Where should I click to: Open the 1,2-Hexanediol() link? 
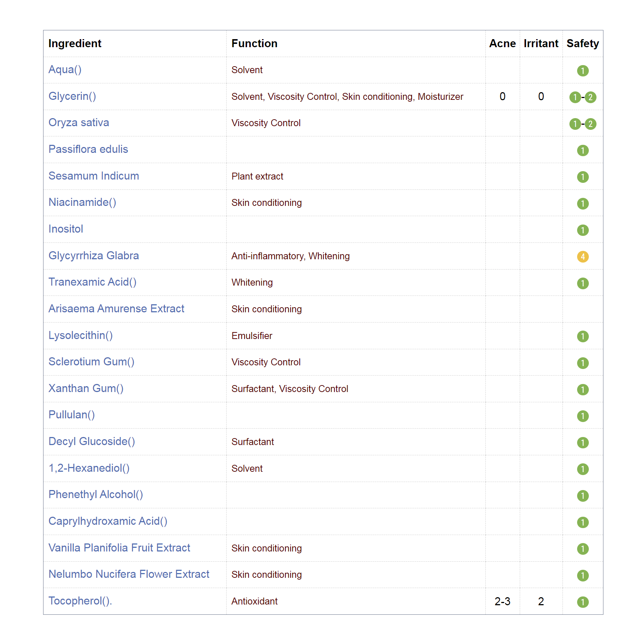coord(89,468)
